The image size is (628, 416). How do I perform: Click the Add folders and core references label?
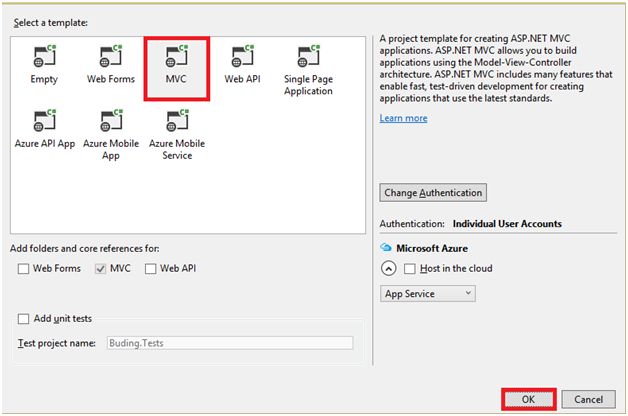pyautogui.click(x=85, y=249)
